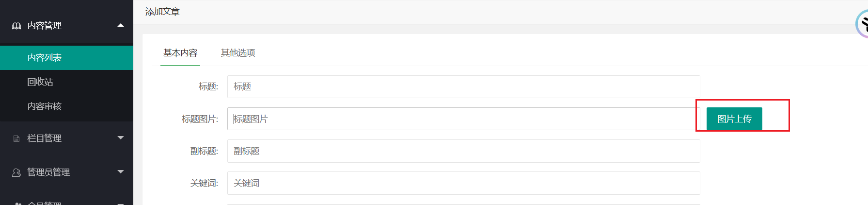
Task: Select the 管理员管理 menu label
Action: [48, 172]
